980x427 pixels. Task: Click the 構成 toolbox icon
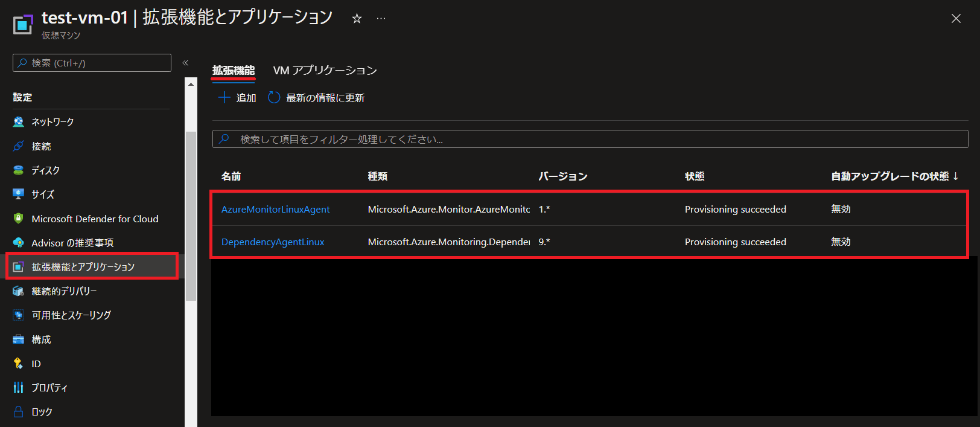point(19,339)
